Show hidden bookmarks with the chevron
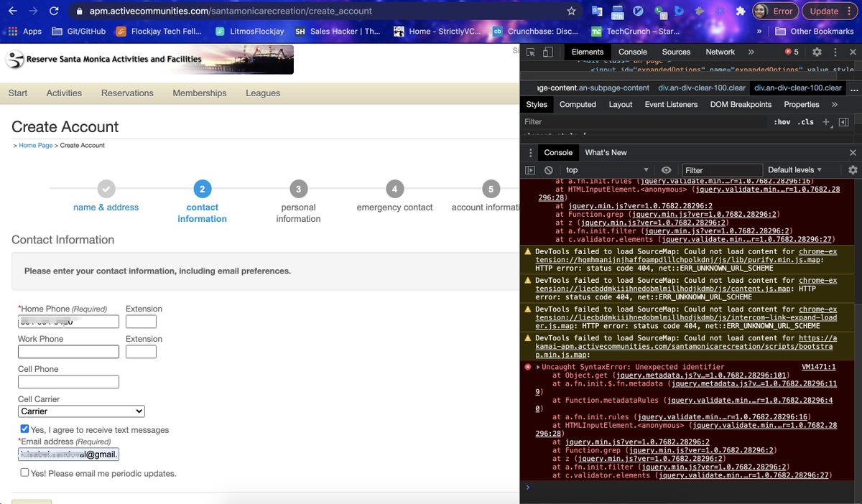Screen dimensions: 862x504 [x=761, y=32]
